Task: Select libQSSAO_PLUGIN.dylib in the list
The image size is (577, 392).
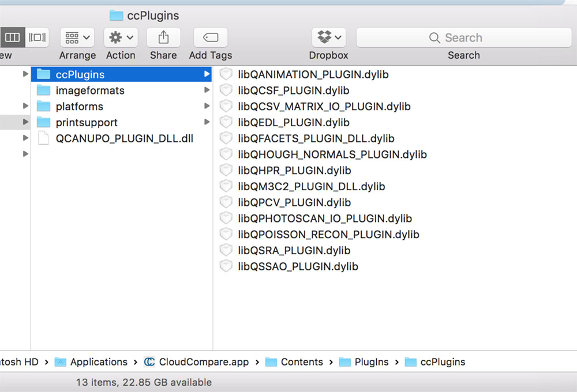Action: click(x=298, y=266)
